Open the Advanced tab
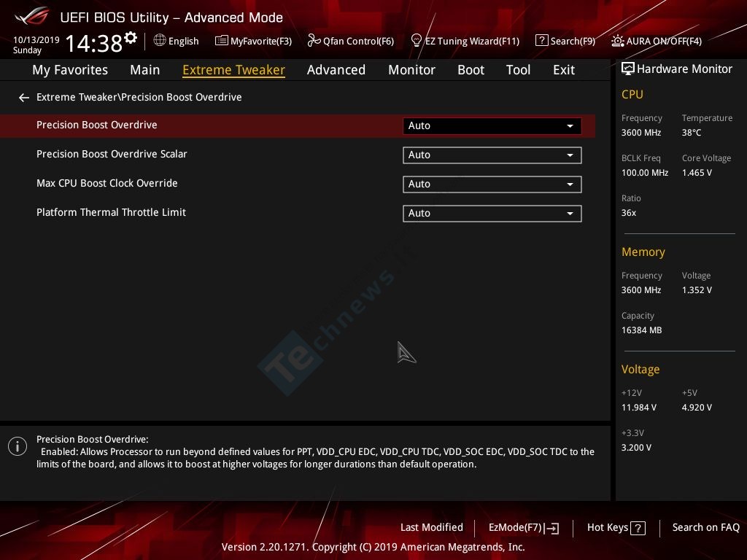The image size is (747, 560). click(x=336, y=70)
